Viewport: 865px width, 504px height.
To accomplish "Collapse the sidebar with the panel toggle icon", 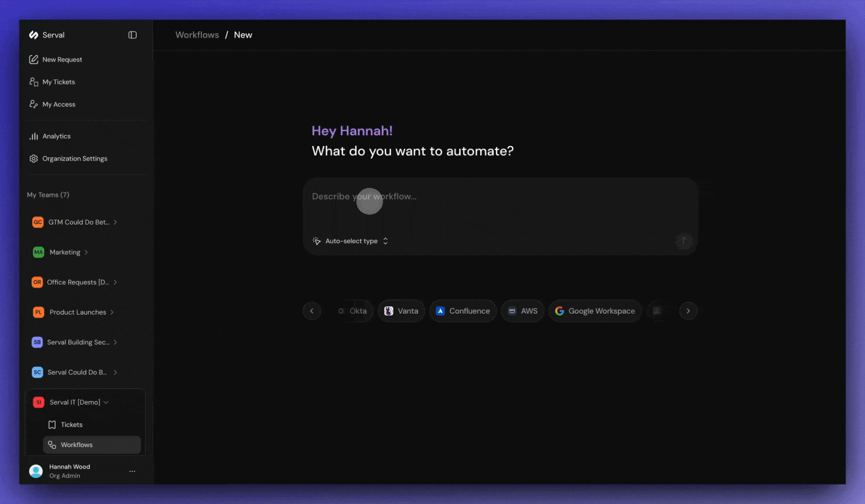I will (132, 35).
